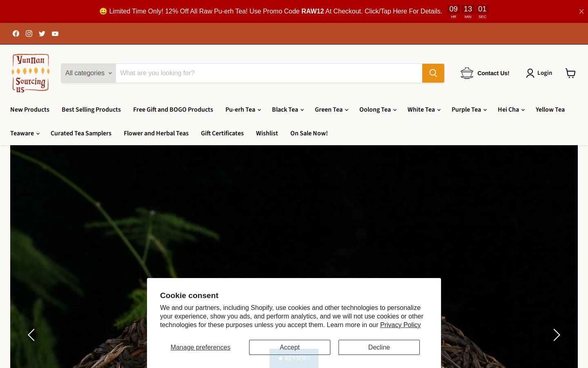Open On Sale Now! page
The height and width of the screenshot is (368, 588).
coord(309,133)
